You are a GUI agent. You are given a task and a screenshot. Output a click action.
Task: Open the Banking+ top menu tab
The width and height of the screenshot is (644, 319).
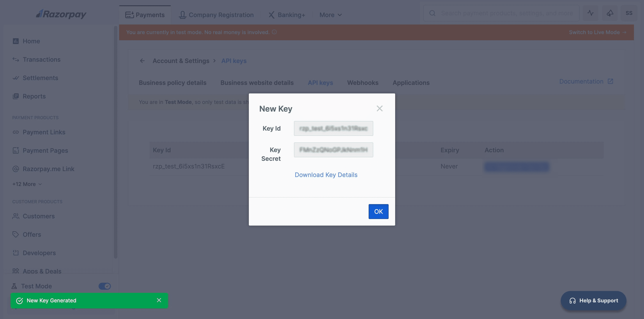coord(287,15)
